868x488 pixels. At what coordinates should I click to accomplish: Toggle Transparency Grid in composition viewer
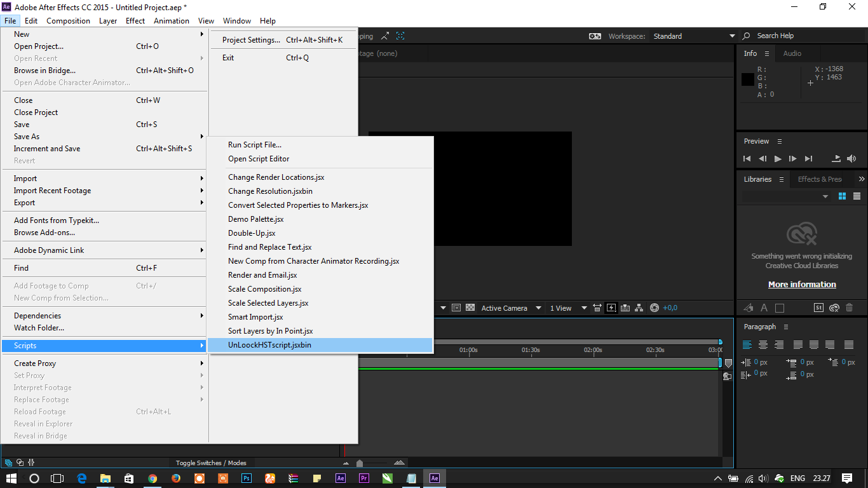click(x=470, y=308)
